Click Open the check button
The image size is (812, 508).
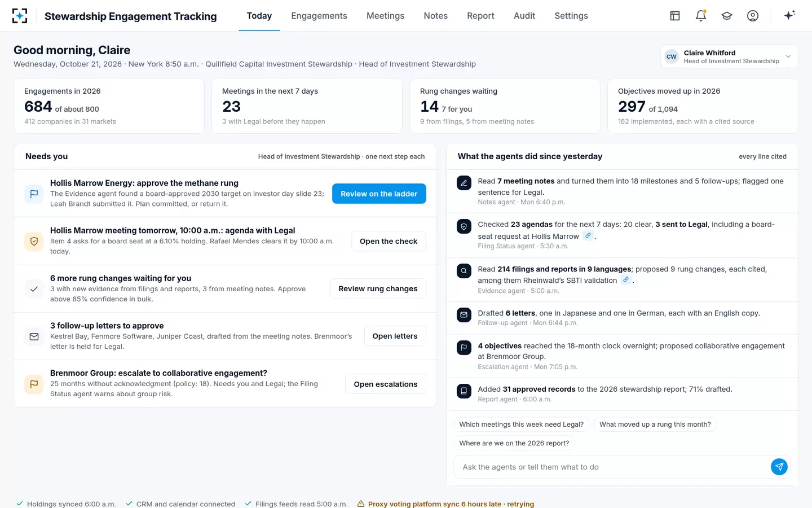pyautogui.click(x=389, y=241)
